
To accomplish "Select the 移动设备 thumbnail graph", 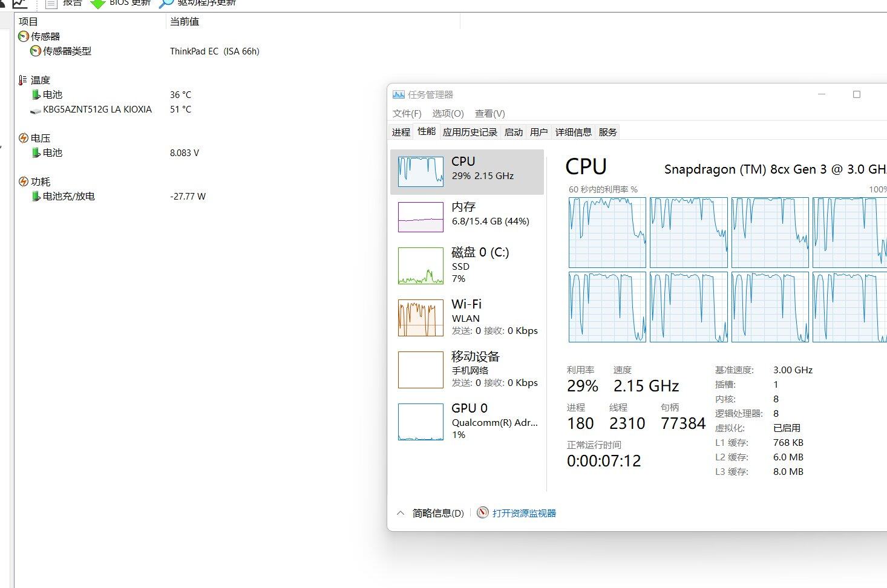I will click(x=421, y=370).
